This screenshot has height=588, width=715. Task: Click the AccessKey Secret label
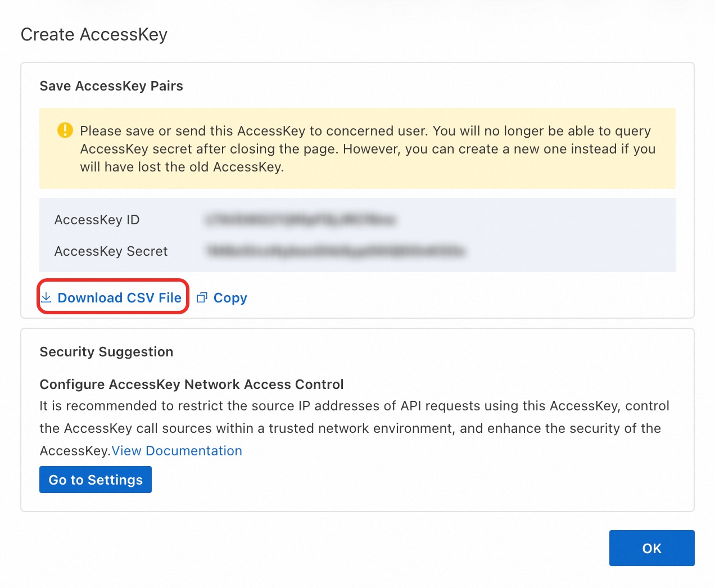[111, 251]
